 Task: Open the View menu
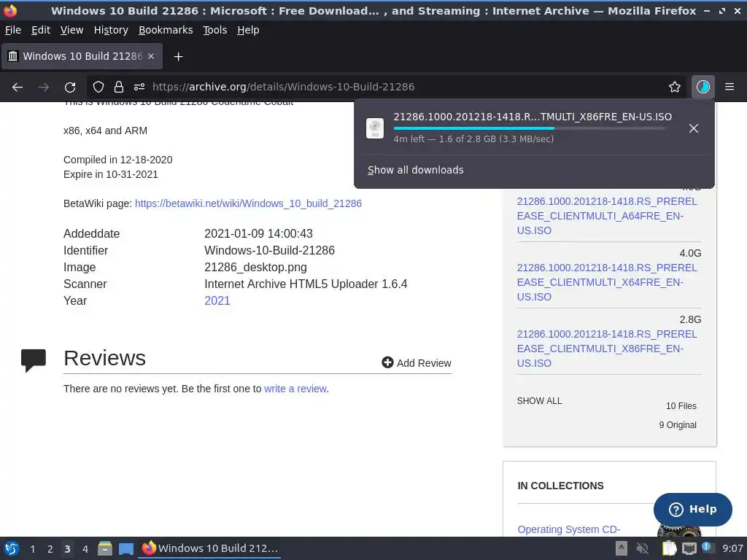[72, 30]
